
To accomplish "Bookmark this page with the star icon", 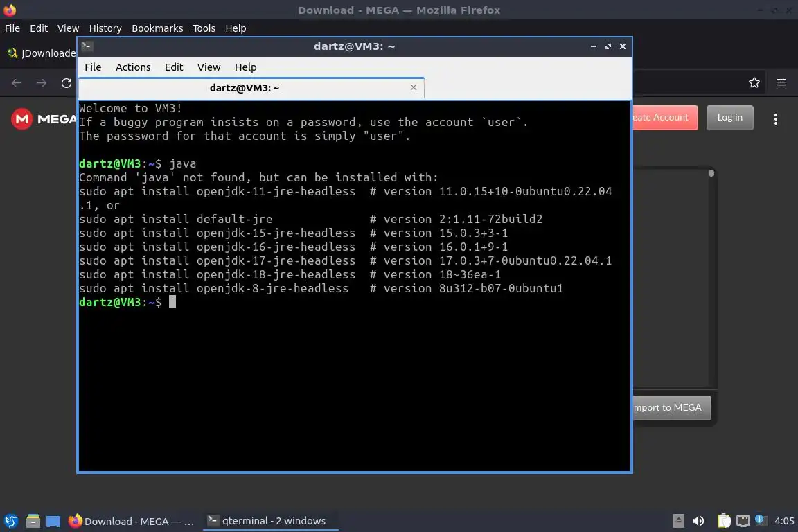I will (754, 82).
